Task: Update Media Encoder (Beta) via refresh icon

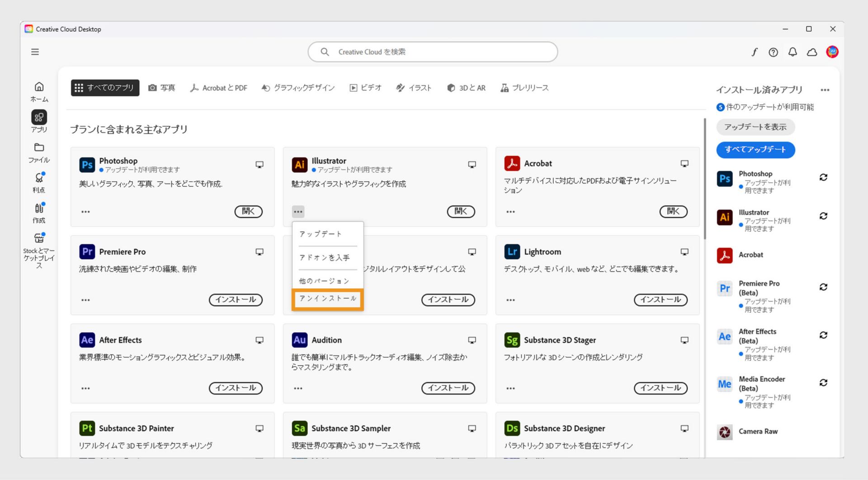Action: [823, 383]
